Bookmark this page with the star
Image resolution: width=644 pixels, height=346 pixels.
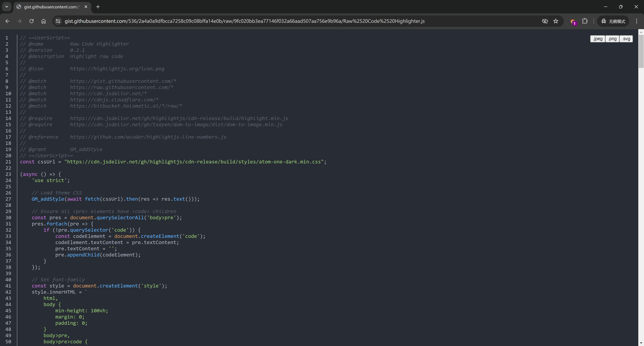(x=556, y=21)
